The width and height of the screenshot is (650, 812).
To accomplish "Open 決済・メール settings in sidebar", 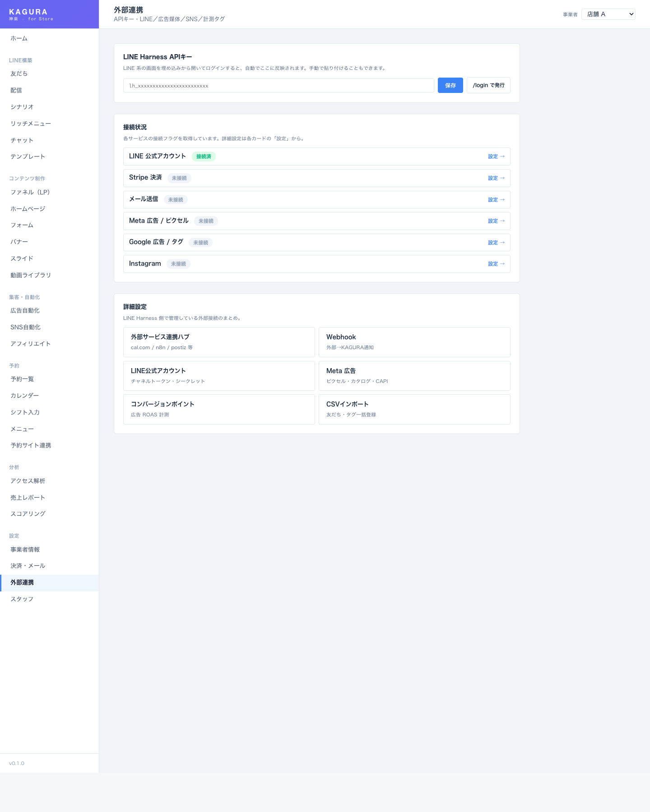I will (28, 566).
